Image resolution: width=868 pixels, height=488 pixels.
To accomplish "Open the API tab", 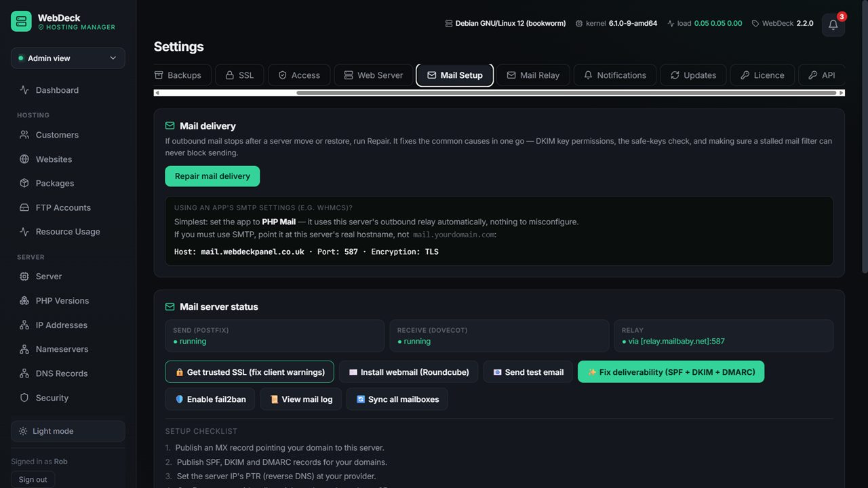I will [x=821, y=75].
